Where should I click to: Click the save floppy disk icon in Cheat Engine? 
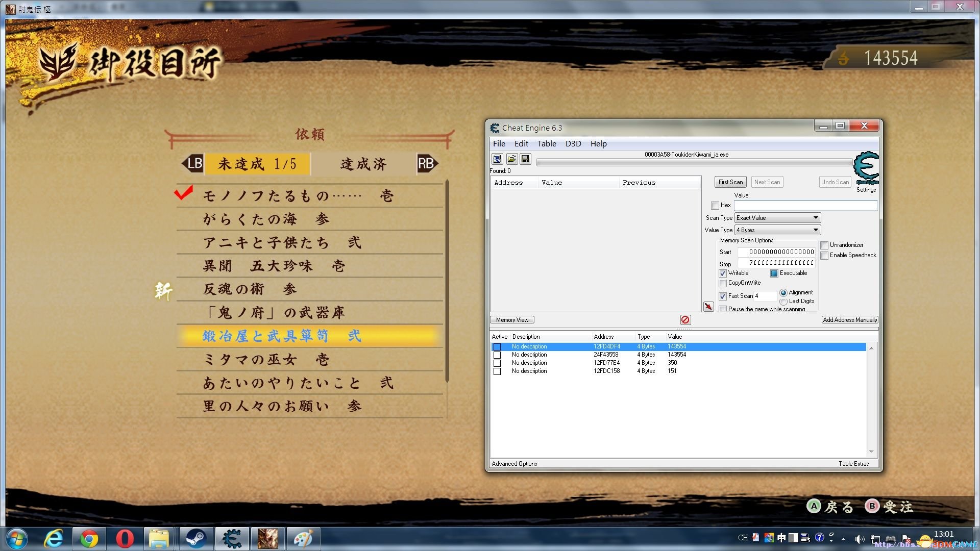click(525, 159)
